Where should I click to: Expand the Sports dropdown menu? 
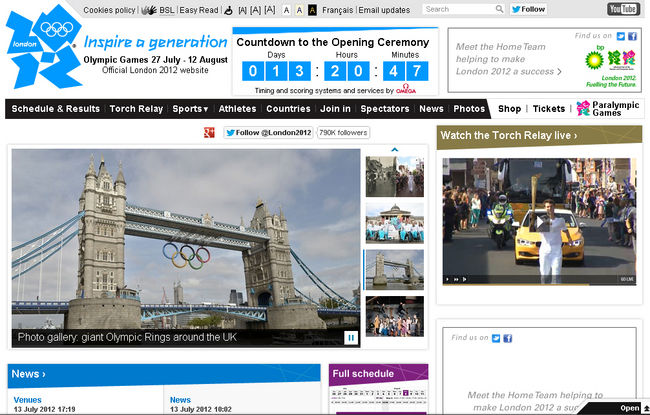click(x=190, y=108)
